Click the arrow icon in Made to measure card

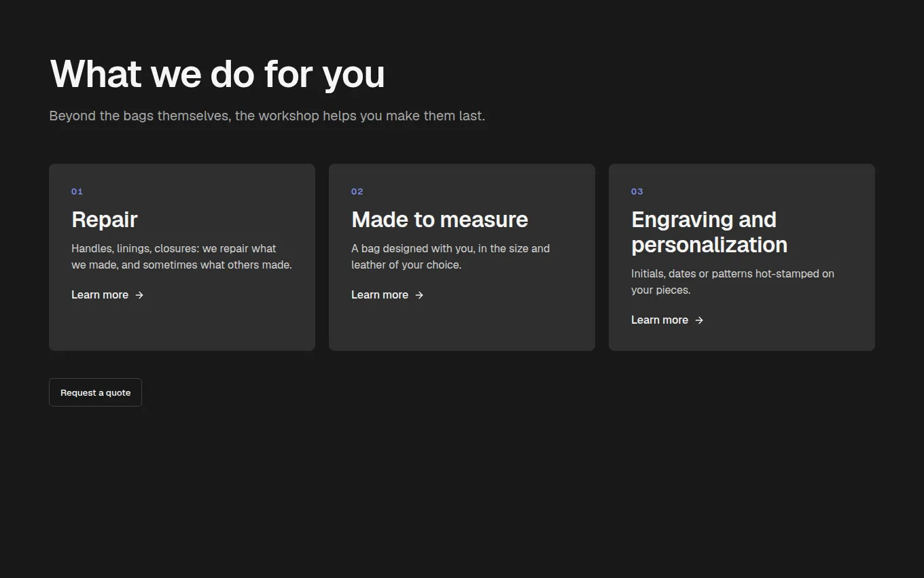coord(419,295)
